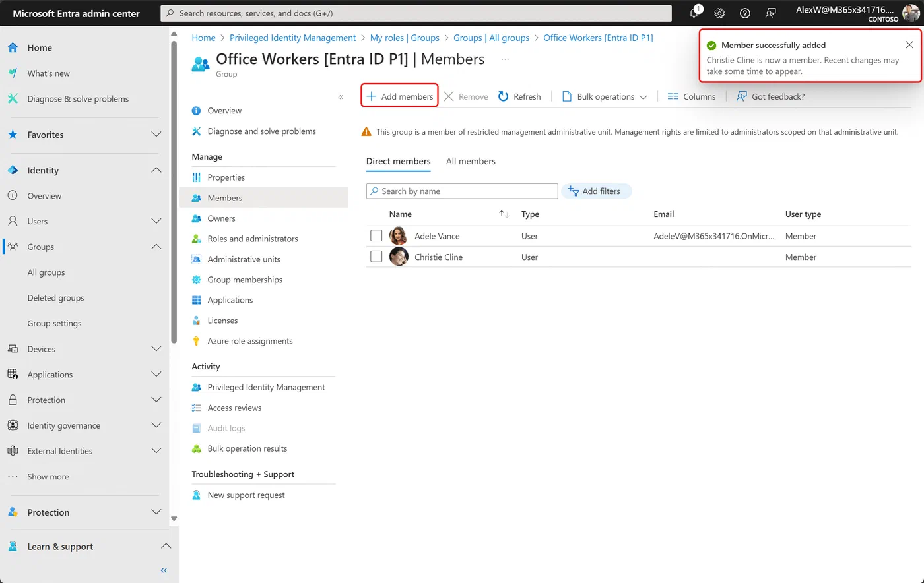Open the portal settings gear icon
The image size is (924, 583).
719,13
